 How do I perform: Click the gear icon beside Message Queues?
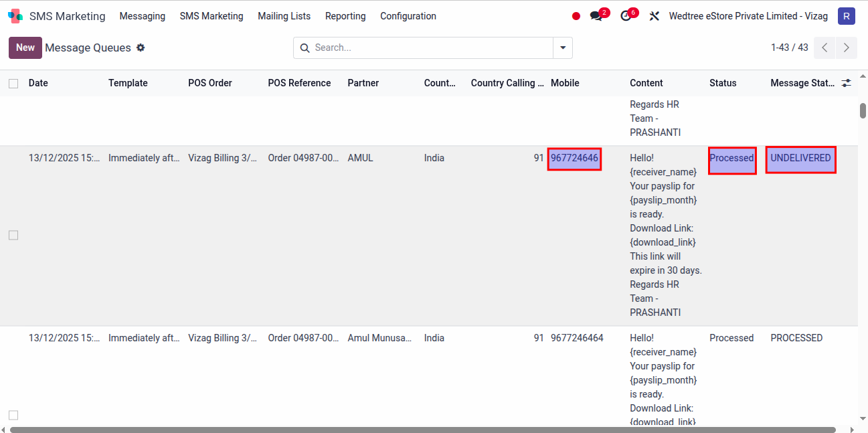(x=141, y=48)
